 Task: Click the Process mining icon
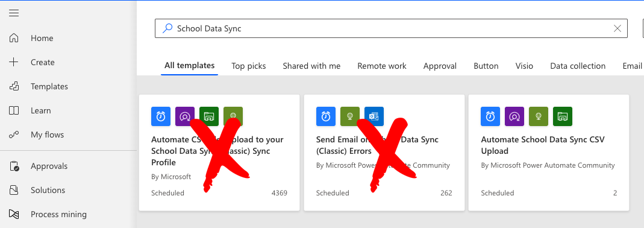tap(14, 214)
